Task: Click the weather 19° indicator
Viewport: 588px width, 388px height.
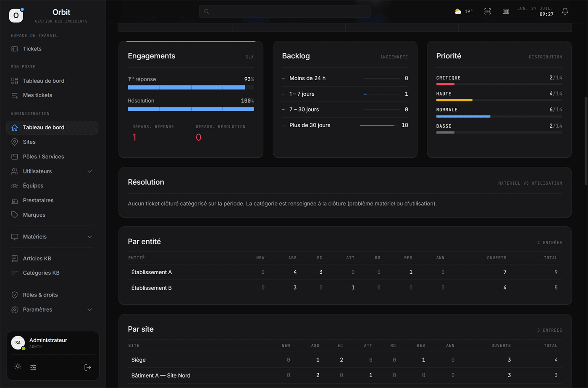Action: coord(463,11)
